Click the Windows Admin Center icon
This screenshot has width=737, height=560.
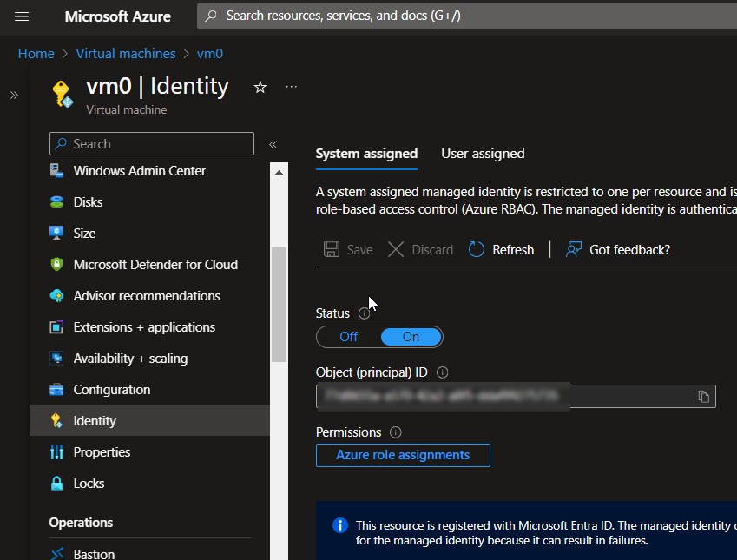pyautogui.click(x=57, y=171)
